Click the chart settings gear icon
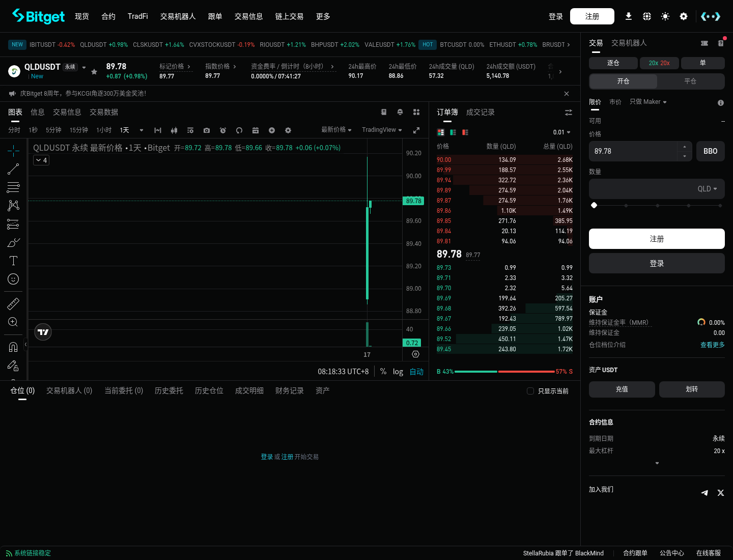 (x=288, y=130)
